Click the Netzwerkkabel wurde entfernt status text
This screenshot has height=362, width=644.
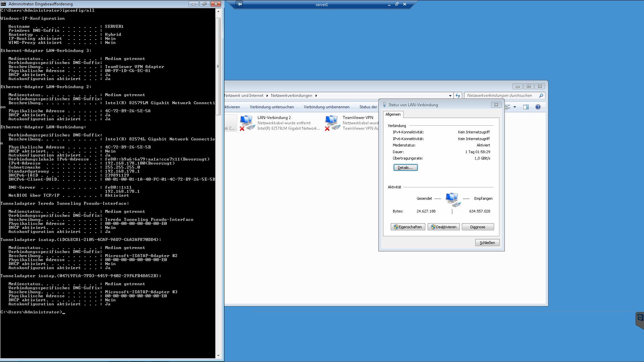(284, 123)
